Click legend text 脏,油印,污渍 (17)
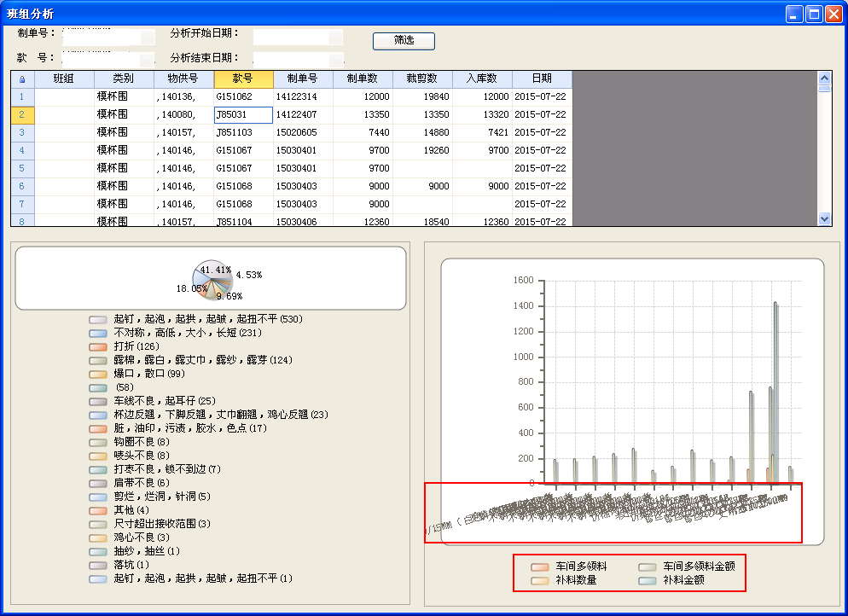The height and width of the screenshot is (616, 848). tap(190, 428)
